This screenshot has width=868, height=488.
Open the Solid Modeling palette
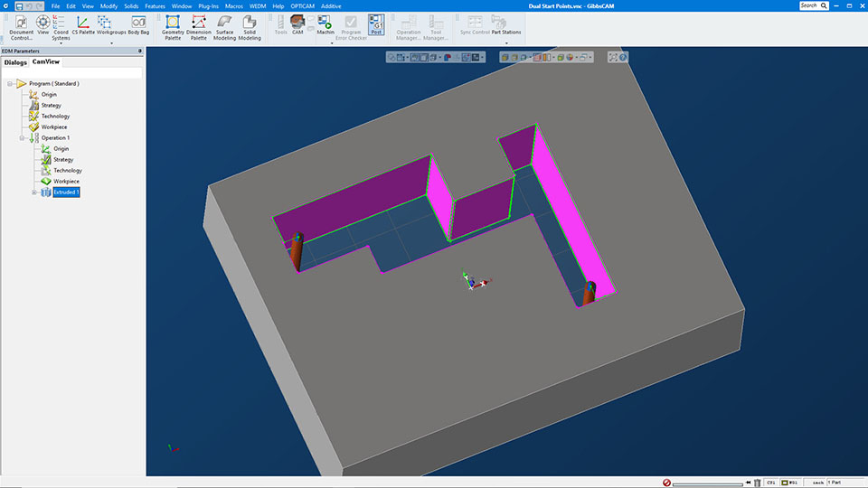[x=250, y=25]
